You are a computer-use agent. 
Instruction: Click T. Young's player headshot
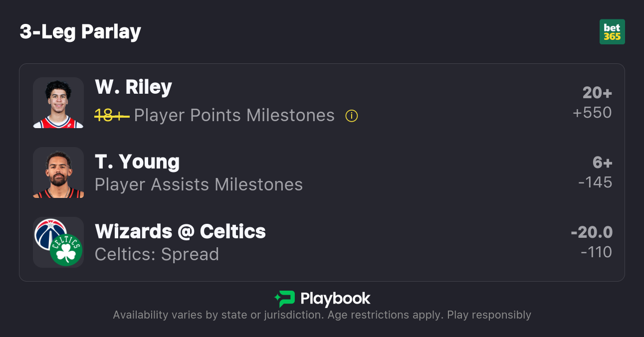(58, 172)
